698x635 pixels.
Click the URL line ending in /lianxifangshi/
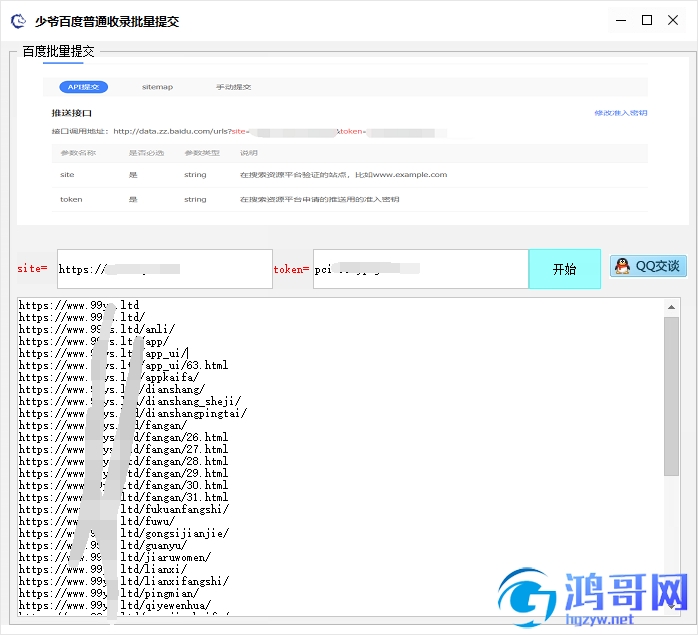tap(124, 582)
